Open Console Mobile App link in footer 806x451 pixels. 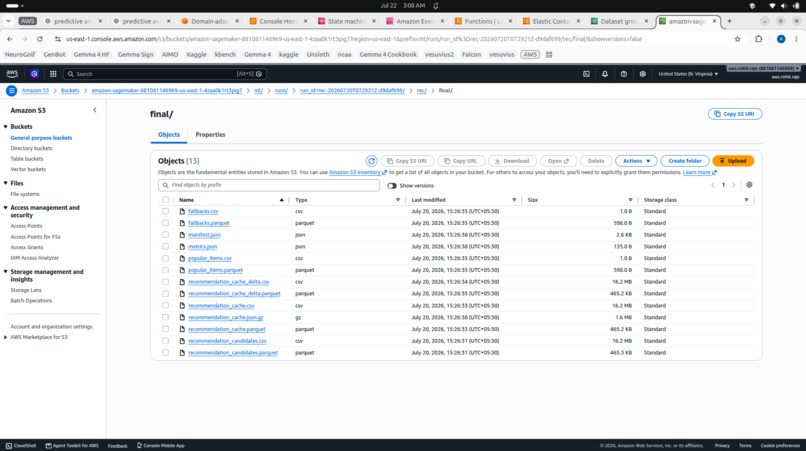[x=160, y=445]
